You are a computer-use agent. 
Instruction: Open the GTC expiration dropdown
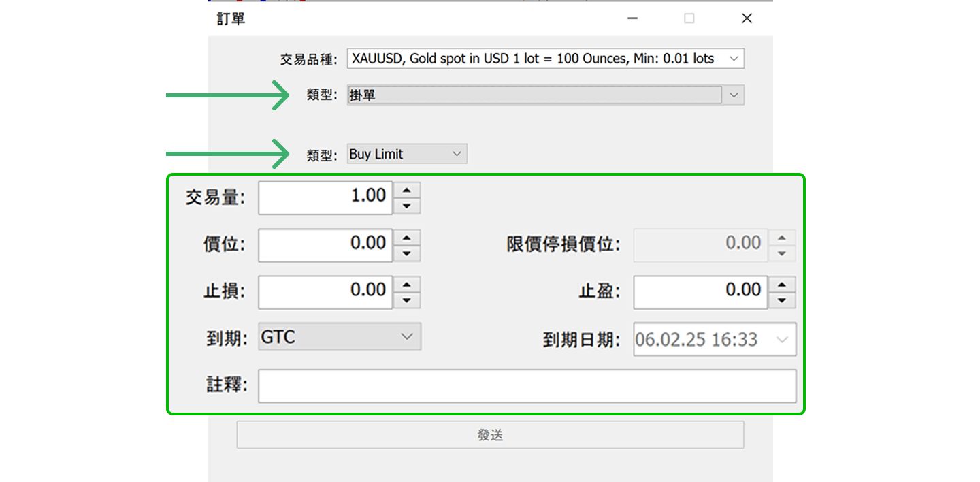pyautogui.click(x=407, y=336)
